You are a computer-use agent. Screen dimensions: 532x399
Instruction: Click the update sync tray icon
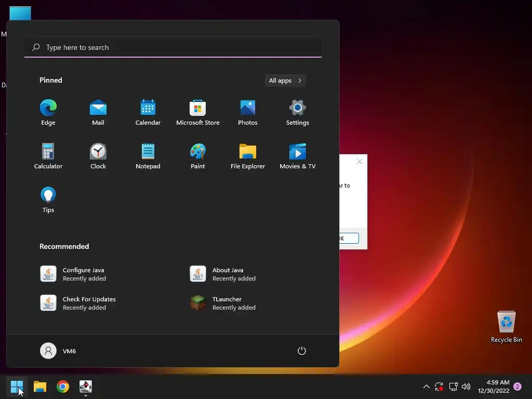point(439,387)
